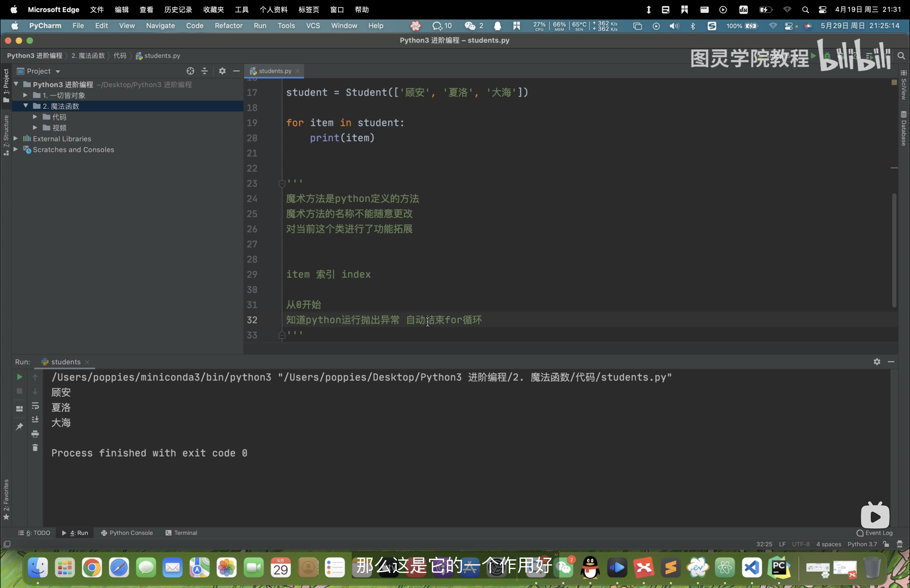This screenshot has width=910, height=588.
Task: Close the students run tab
Action: 87,362
